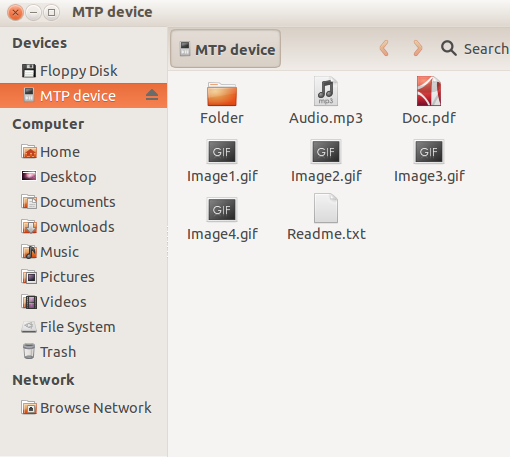
Task: Select the Image1.gif file icon
Action: coord(222,152)
